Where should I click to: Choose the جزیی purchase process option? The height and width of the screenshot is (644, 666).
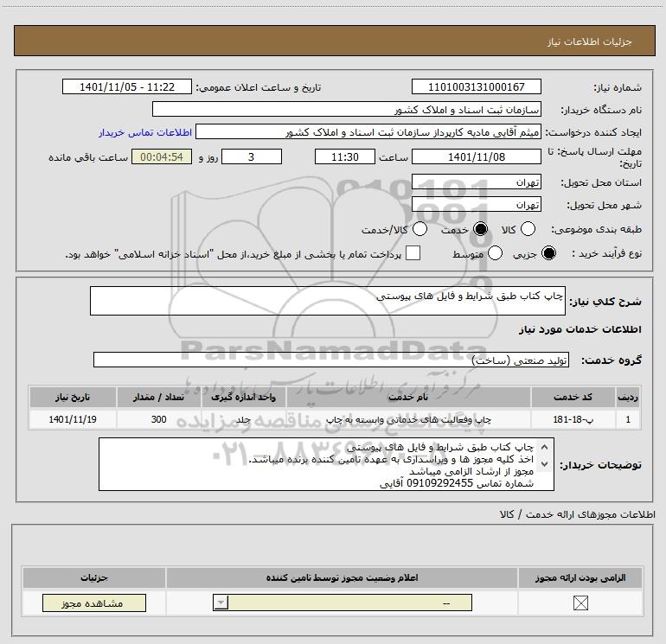coord(548,253)
